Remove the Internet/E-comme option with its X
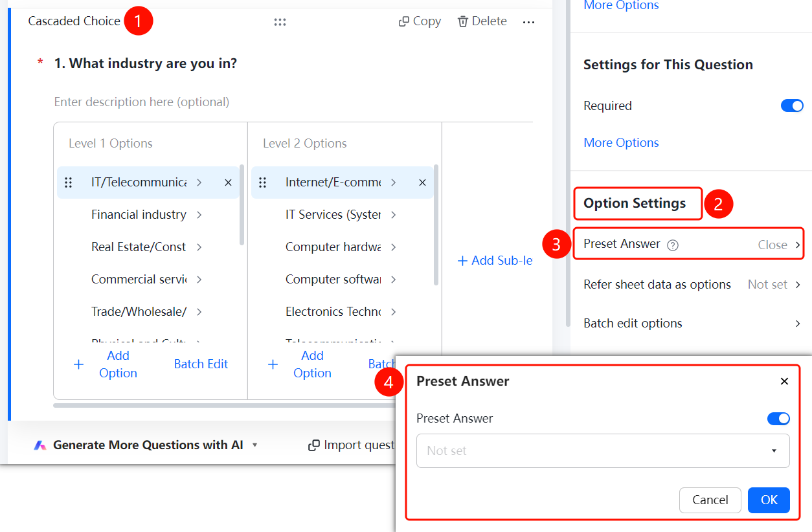Viewport: 812px width, 532px height. click(422, 183)
